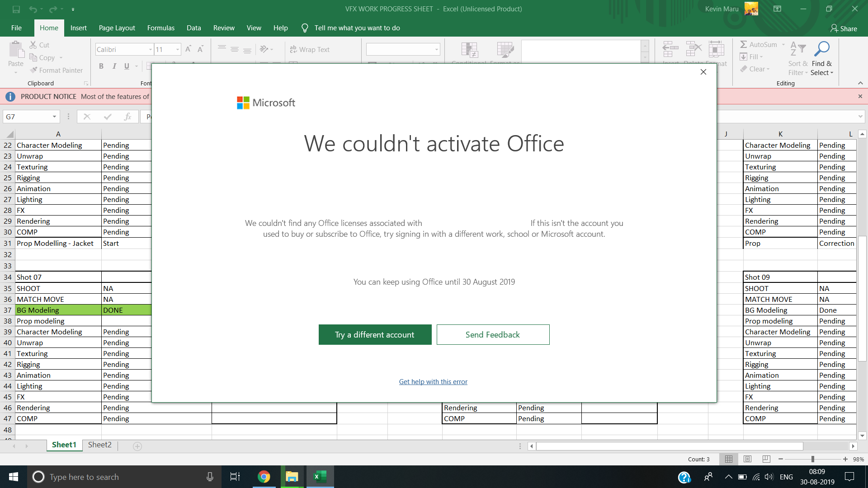Click Try a different account button
The height and width of the screenshot is (488, 868).
coord(375,335)
